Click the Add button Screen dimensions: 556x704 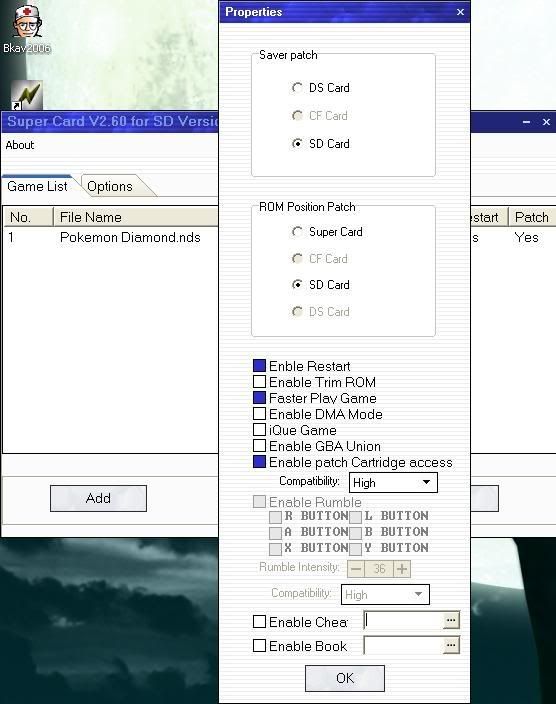point(98,498)
